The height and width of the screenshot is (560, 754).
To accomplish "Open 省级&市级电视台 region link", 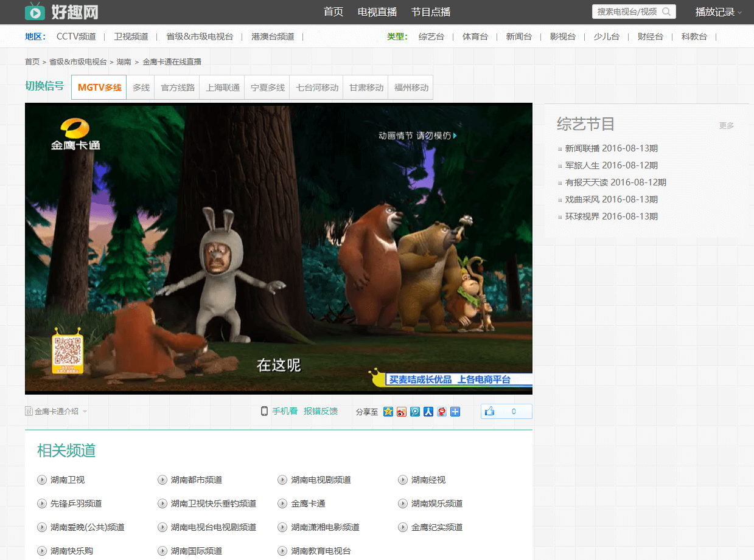I will pyautogui.click(x=200, y=36).
